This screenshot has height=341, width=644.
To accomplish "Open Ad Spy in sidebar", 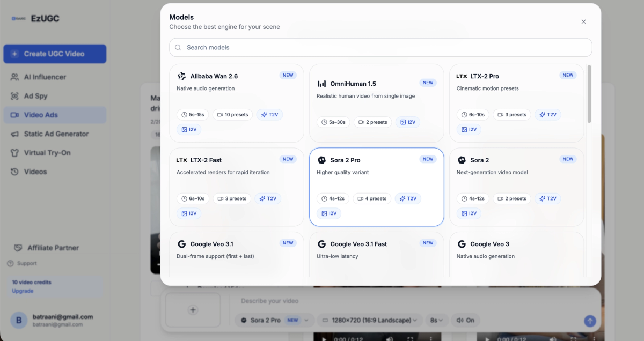I will pos(55,96).
